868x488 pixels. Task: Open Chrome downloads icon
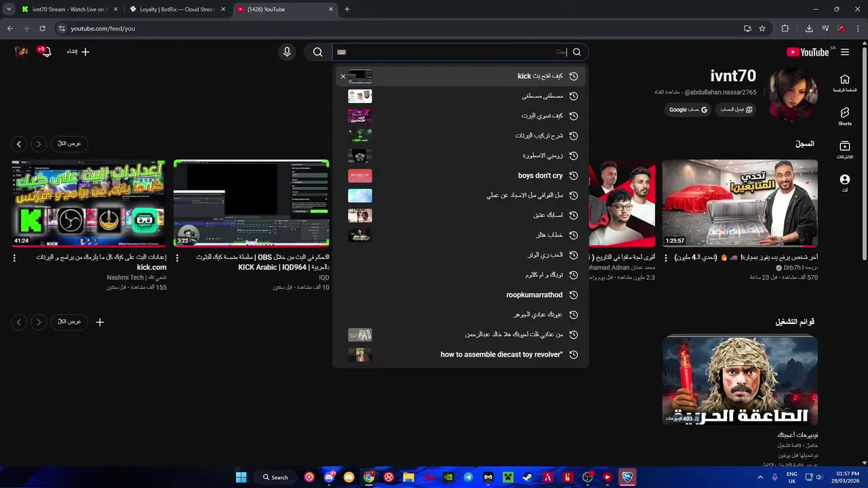[x=809, y=28]
